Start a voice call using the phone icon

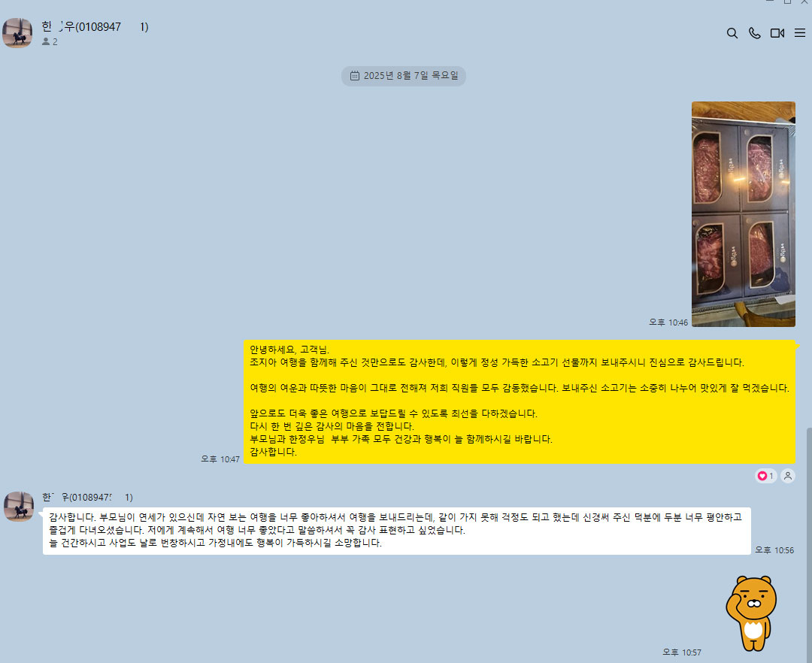(754, 33)
